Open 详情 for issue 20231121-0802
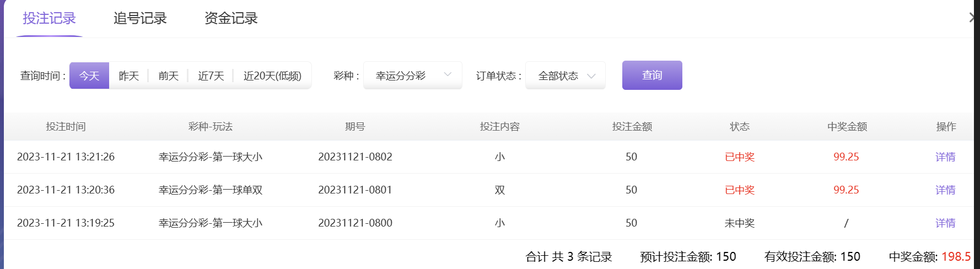 [945, 157]
